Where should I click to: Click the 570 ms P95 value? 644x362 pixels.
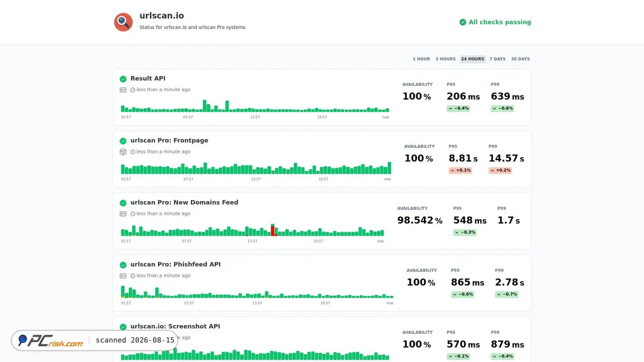[x=463, y=344]
